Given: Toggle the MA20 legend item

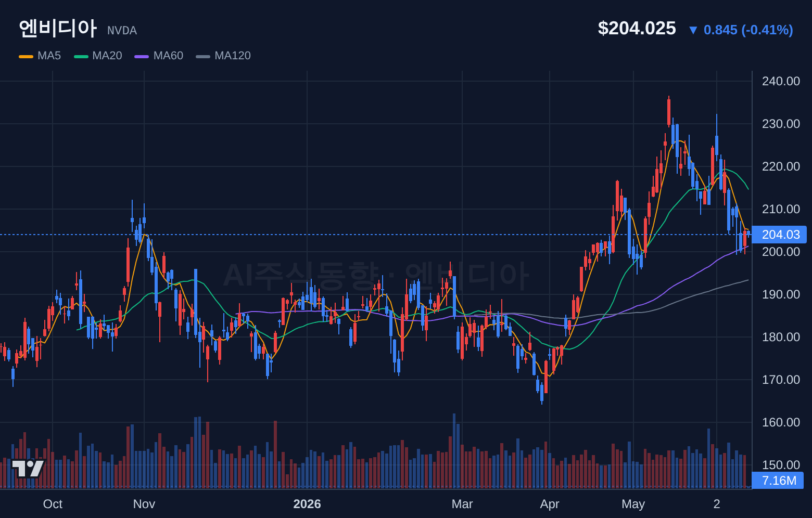Looking at the screenshot, I should pos(98,56).
